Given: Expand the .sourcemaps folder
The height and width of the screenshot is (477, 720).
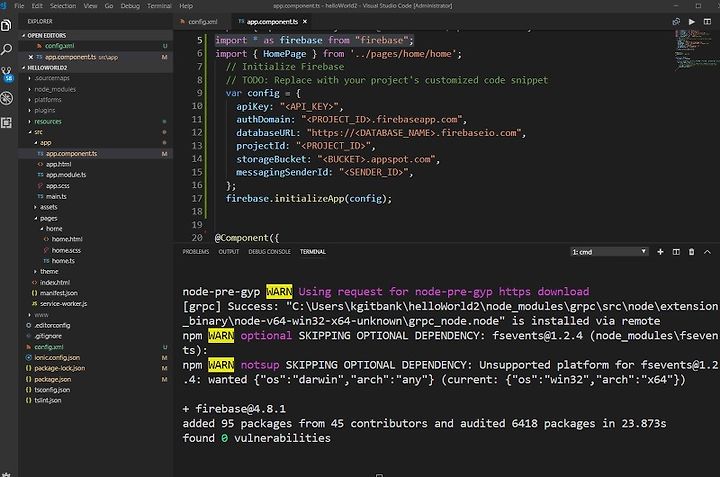Looking at the screenshot, I should [96, 78].
